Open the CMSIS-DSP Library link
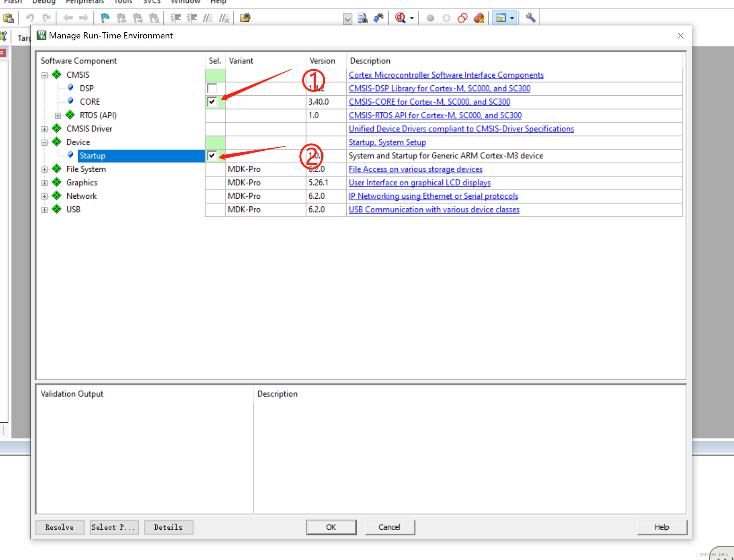 (439, 88)
